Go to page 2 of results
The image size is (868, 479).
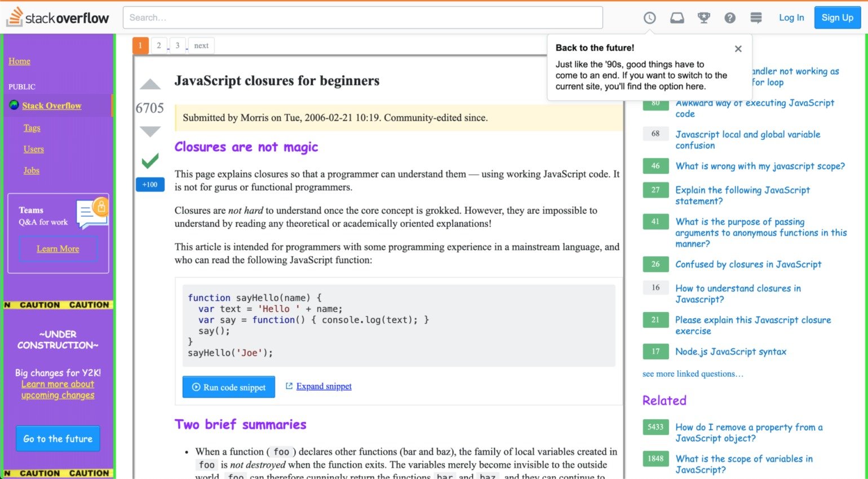pyautogui.click(x=159, y=46)
